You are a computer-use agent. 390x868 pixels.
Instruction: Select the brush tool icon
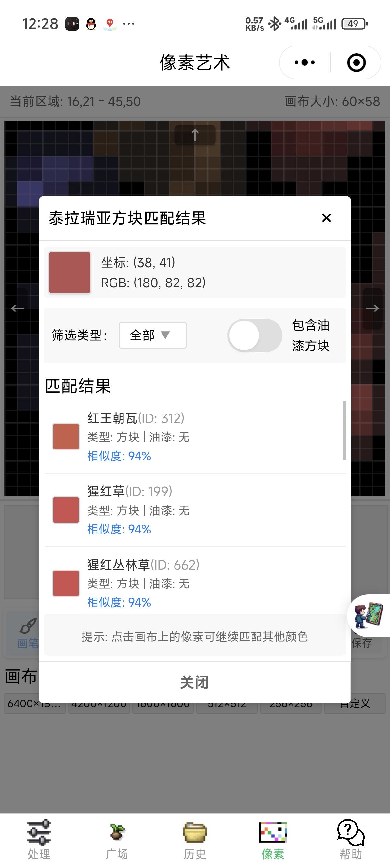point(28,626)
